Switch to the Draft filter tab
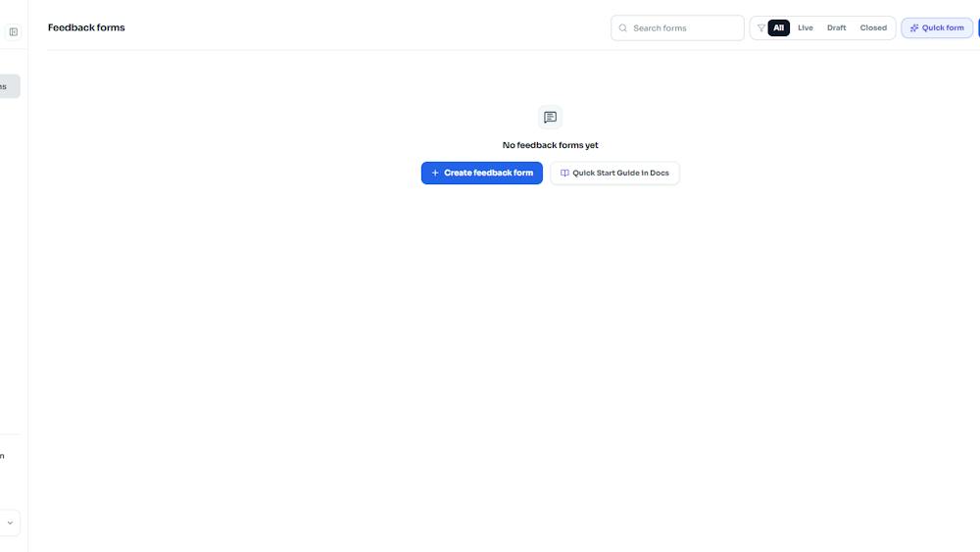 836,28
